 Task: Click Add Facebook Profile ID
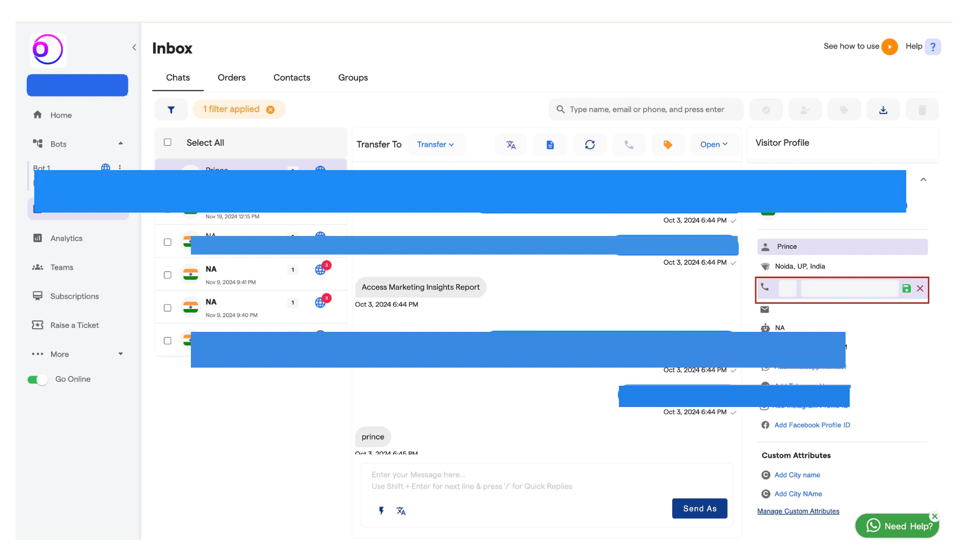[x=812, y=425]
